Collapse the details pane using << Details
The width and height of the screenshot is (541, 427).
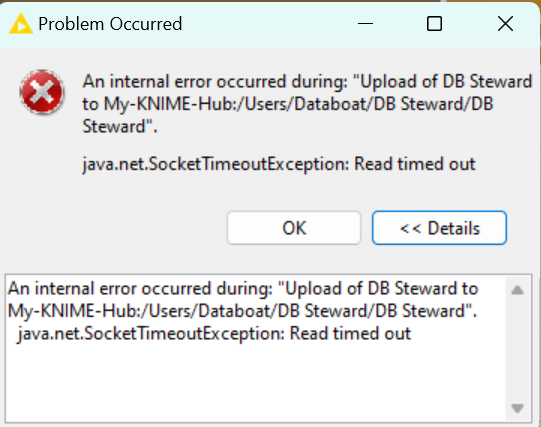pyautogui.click(x=439, y=228)
